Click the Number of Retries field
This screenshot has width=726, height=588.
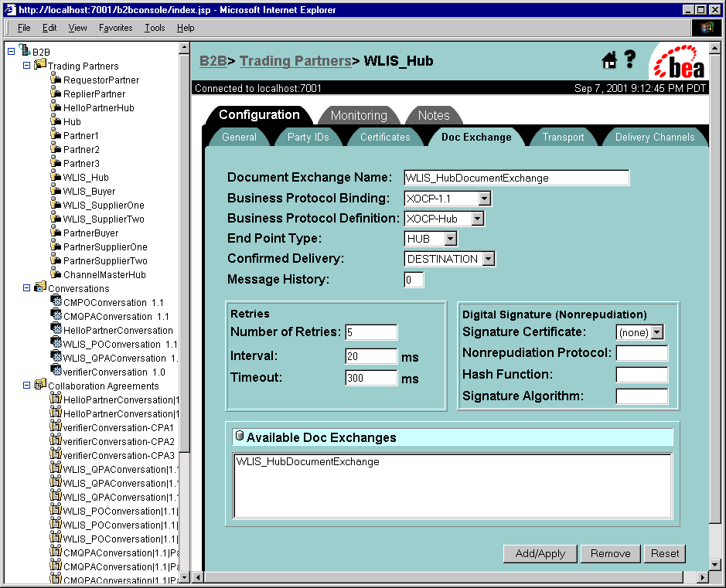(371, 332)
